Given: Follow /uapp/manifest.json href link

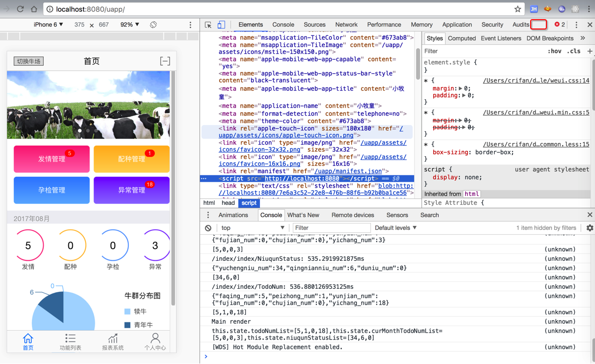Looking at the screenshot, I should click(348, 171).
